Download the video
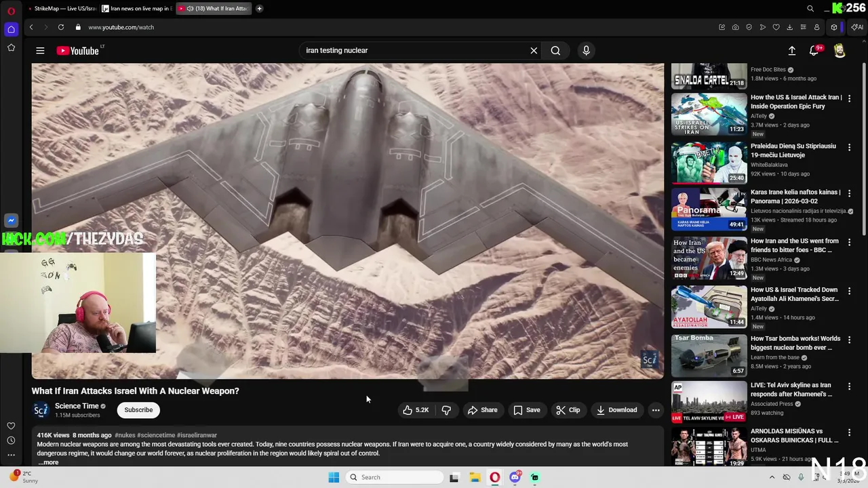The image size is (868, 488). (616, 410)
